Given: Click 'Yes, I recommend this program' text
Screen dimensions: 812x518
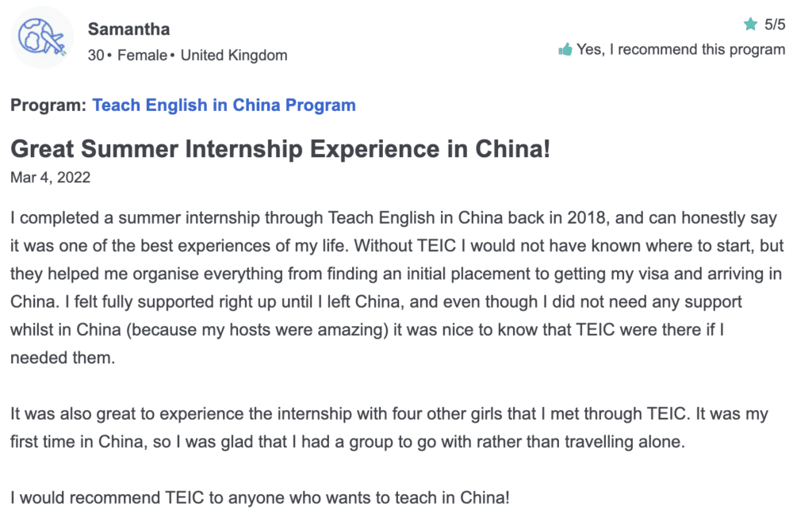Looking at the screenshot, I should (681, 49).
